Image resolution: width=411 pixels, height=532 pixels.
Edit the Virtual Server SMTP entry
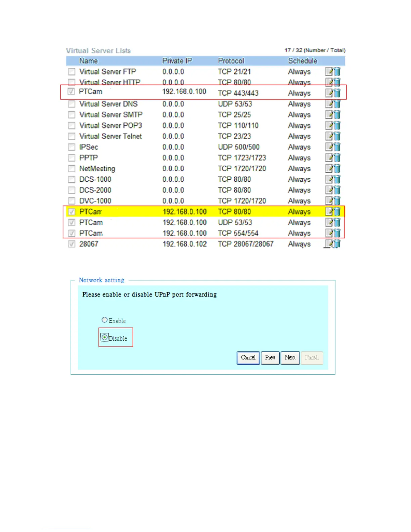tap(329, 115)
